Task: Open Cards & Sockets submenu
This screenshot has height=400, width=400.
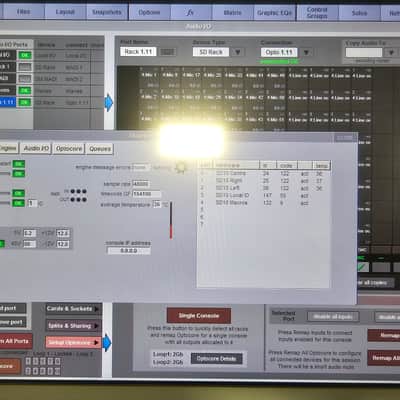Action: [x=73, y=309]
